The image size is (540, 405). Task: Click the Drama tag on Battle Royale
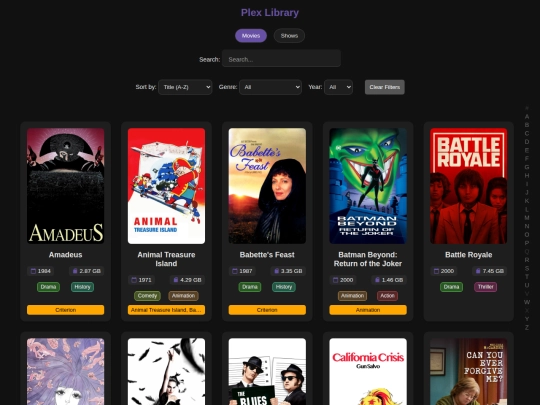coord(451,287)
